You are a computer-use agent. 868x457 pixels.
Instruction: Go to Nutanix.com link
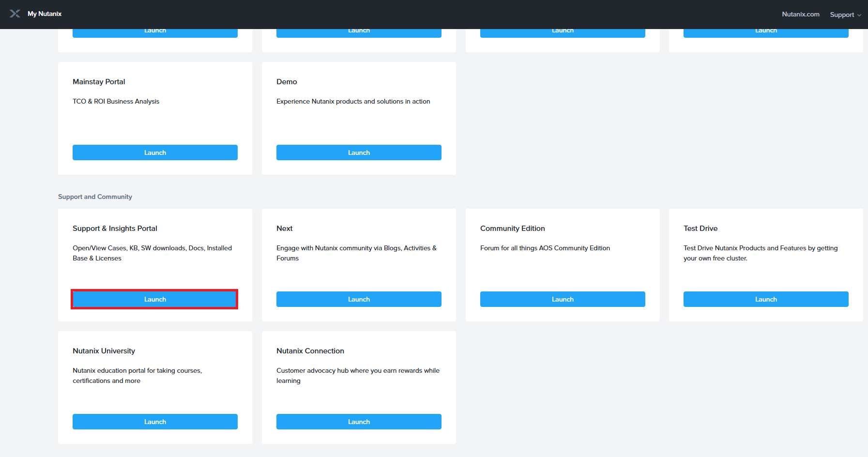tap(801, 14)
